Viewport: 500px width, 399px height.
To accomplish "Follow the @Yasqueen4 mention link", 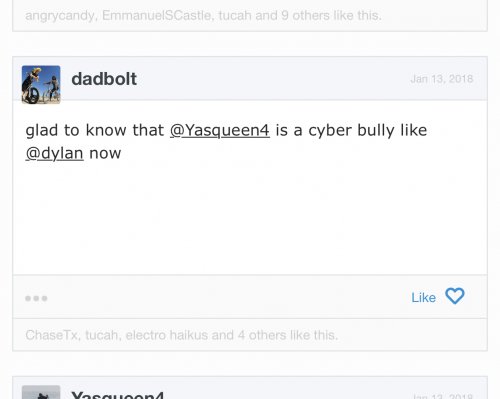I will (x=220, y=130).
